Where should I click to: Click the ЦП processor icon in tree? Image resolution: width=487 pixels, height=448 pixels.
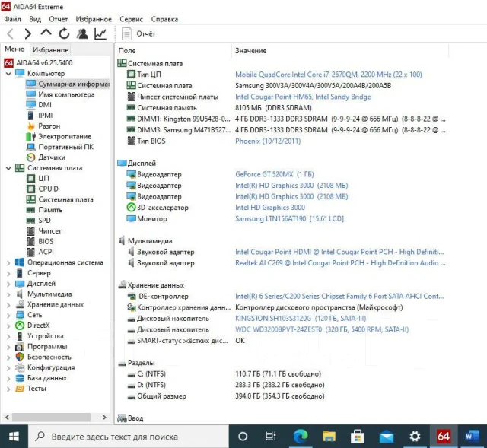tap(30, 179)
